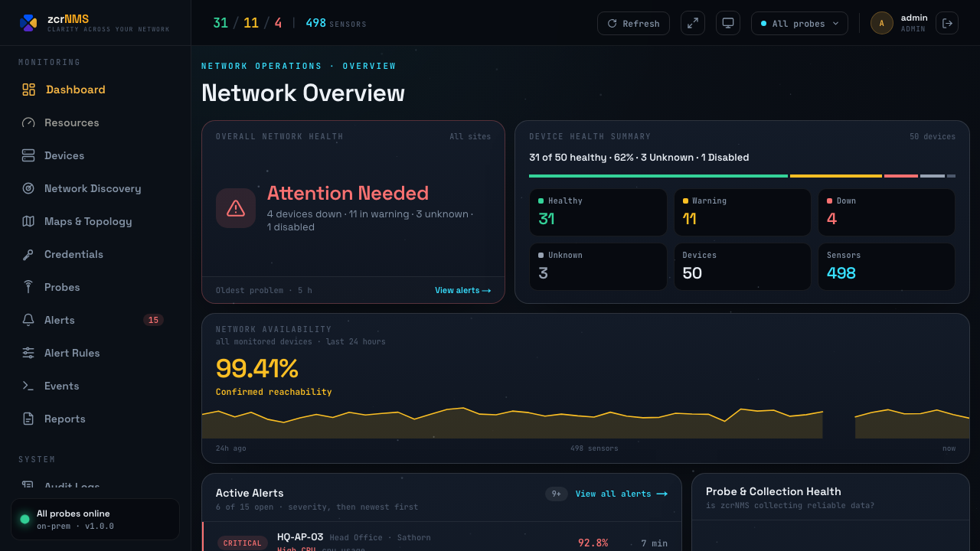Select Alert Rules in sidebar
Image resolution: width=980 pixels, height=551 pixels.
(96, 353)
